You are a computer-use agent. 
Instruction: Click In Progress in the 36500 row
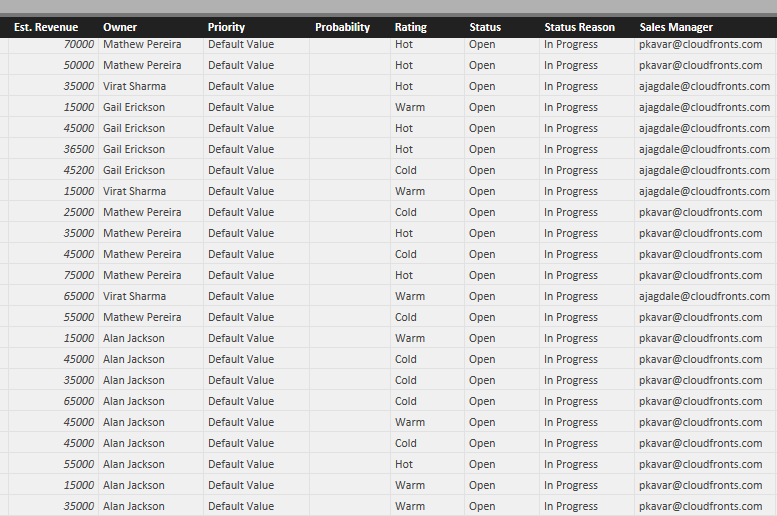pyautogui.click(x=571, y=149)
